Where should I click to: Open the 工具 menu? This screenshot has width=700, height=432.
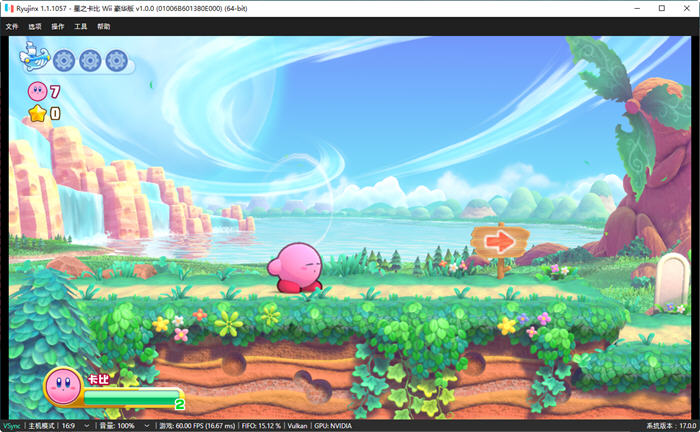click(81, 27)
